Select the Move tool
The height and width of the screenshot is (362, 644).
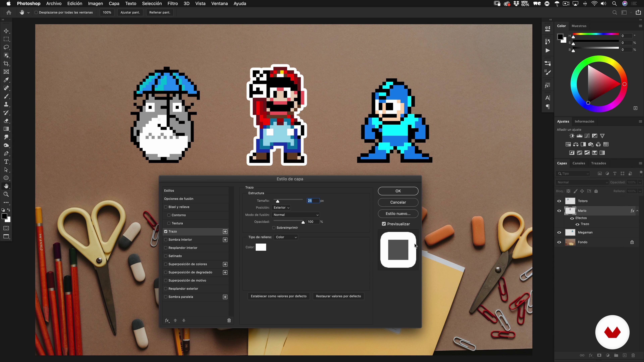(x=6, y=31)
